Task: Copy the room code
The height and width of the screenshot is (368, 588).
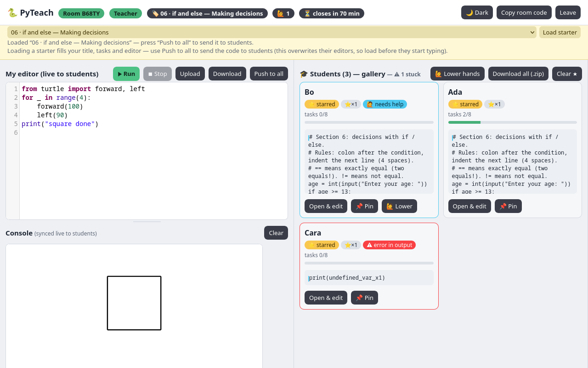Action: [x=524, y=12]
